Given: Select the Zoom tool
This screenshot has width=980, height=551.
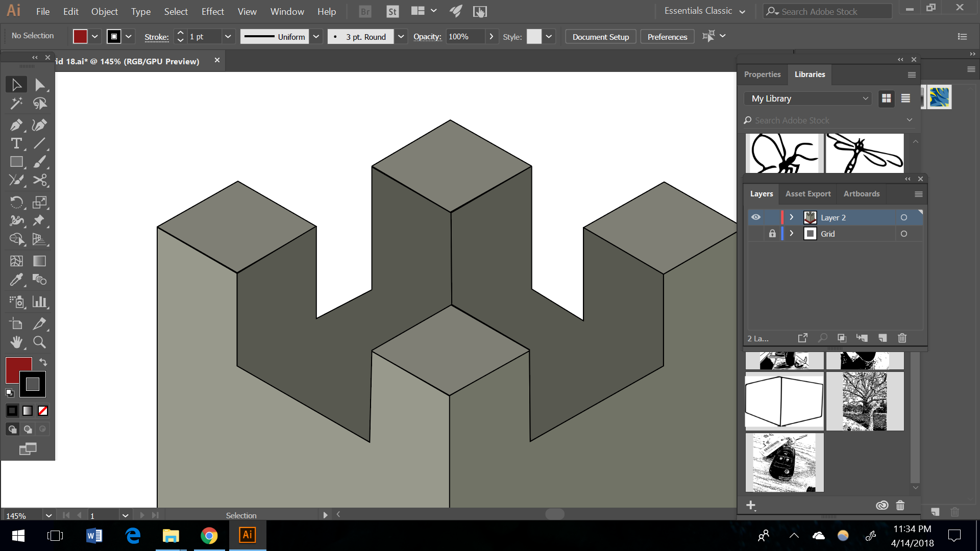Looking at the screenshot, I should pos(39,342).
